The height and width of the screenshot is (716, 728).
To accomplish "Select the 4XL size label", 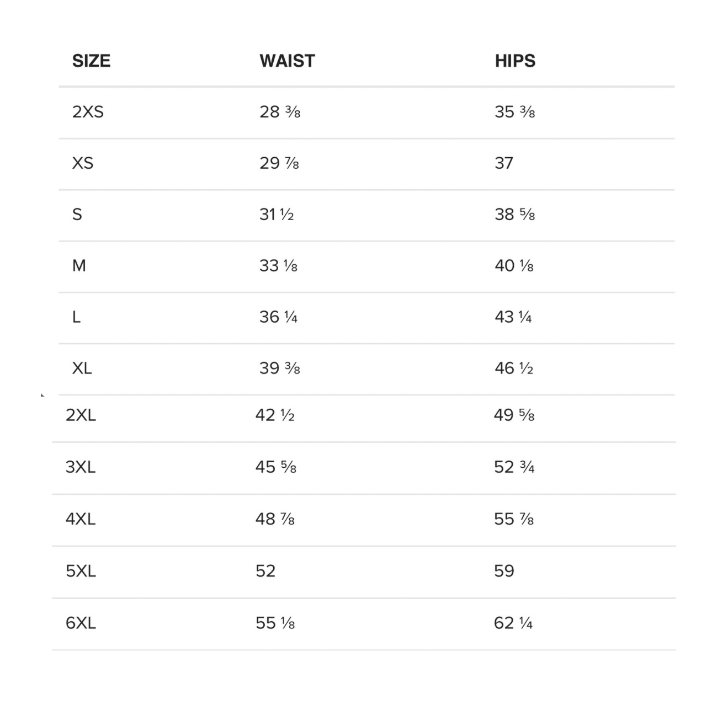I will click(x=81, y=519).
